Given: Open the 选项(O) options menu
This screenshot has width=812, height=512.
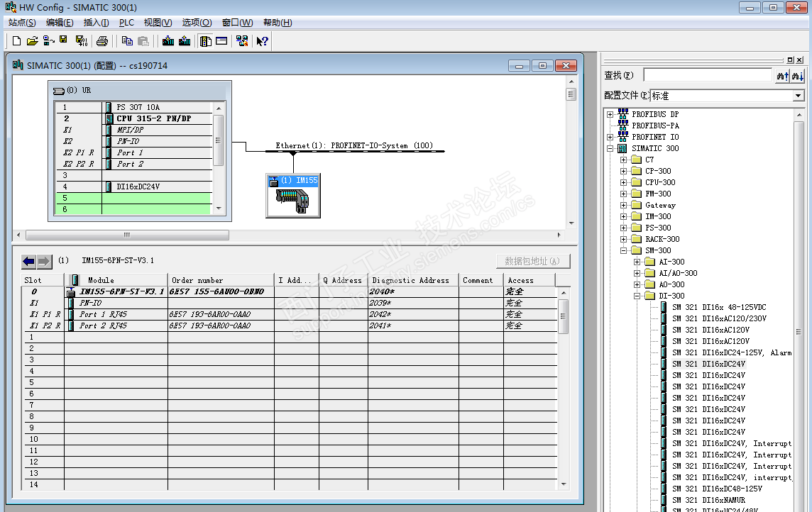Looking at the screenshot, I should [x=197, y=23].
